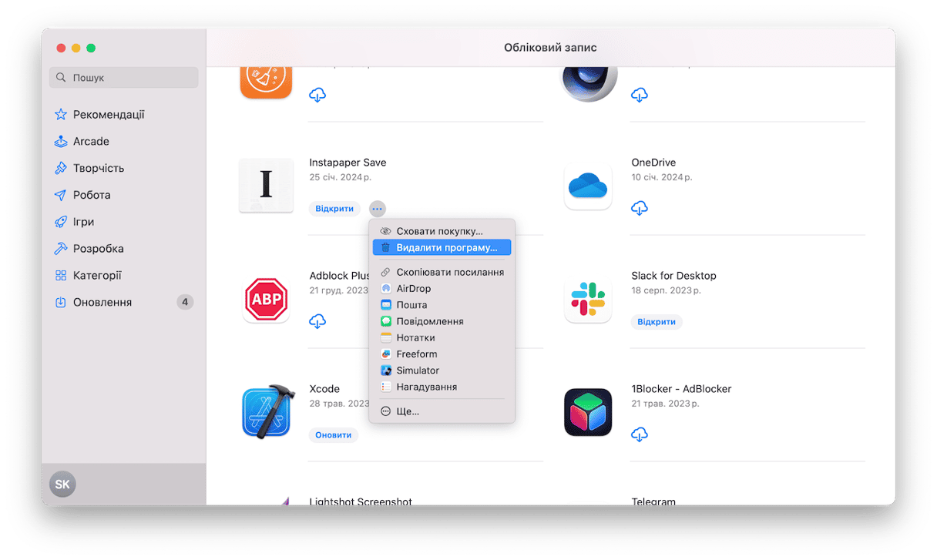
Task: Download Adblock Plus via cloud icon
Action: click(x=317, y=321)
